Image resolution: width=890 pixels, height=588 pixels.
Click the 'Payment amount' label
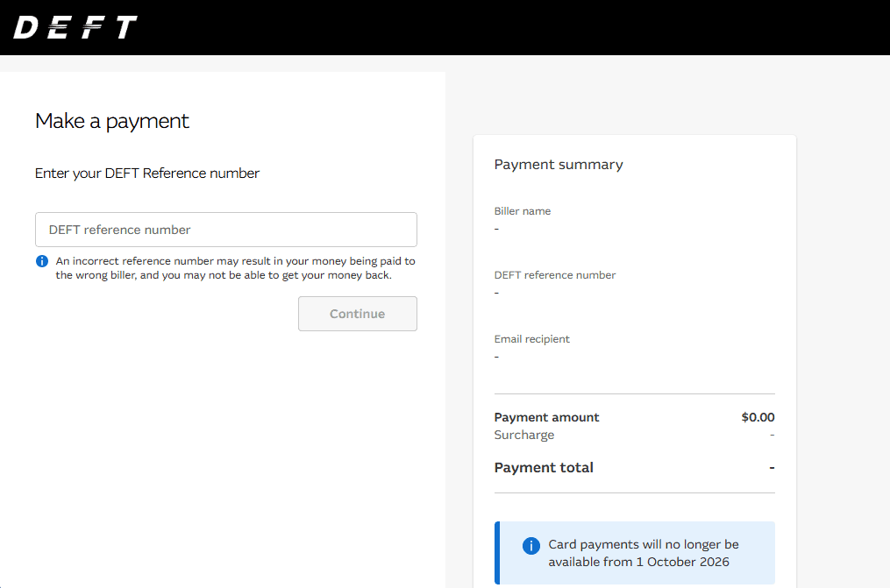546,417
